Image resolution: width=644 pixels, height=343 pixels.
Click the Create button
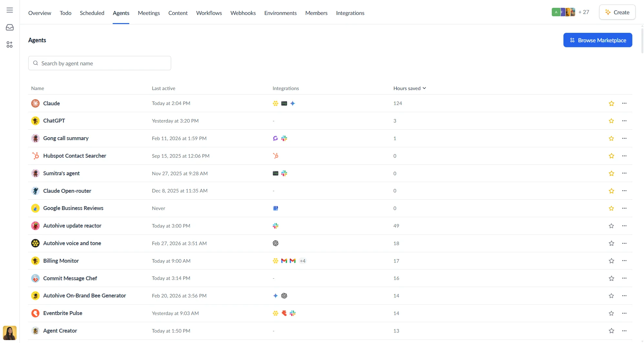(617, 12)
